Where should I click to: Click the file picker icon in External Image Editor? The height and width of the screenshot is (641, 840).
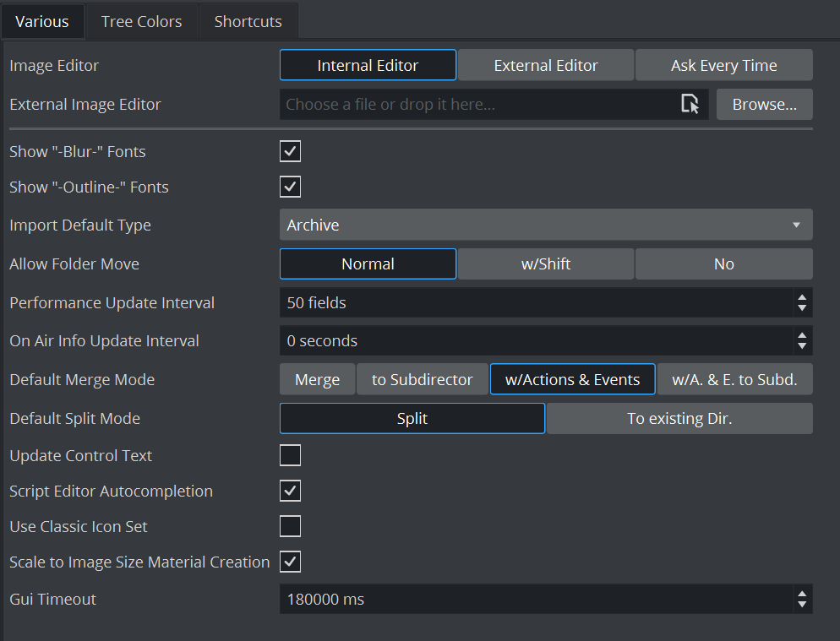click(690, 105)
